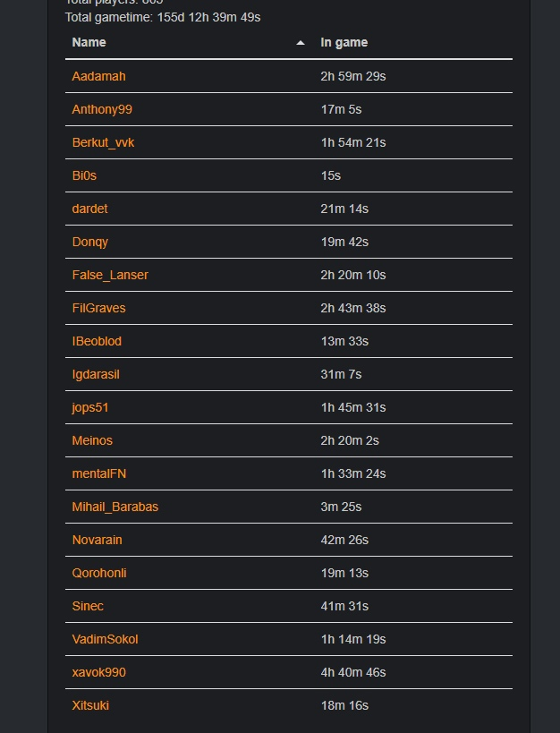Click the Name column sort arrow
This screenshot has width=560, height=733.
pyautogui.click(x=301, y=43)
